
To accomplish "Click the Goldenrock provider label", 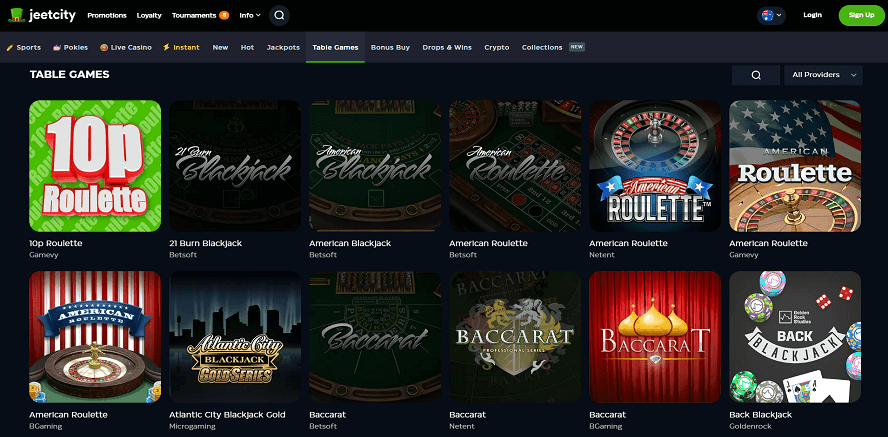I will [x=748, y=426].
